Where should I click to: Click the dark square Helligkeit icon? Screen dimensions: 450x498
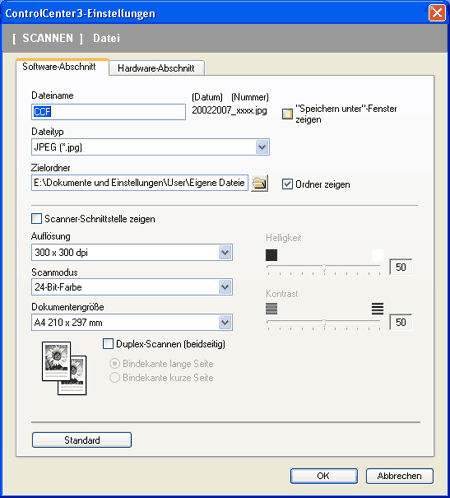coord(271,255)
